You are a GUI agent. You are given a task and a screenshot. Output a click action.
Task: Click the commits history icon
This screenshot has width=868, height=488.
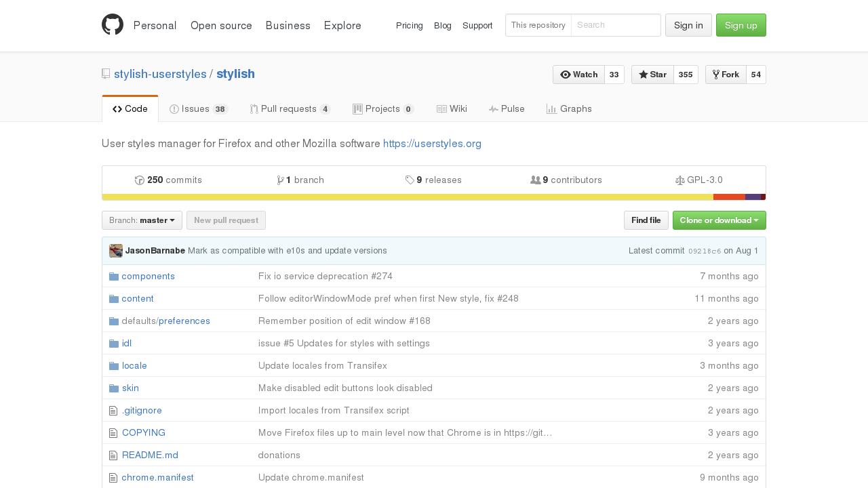pos(140,180)
